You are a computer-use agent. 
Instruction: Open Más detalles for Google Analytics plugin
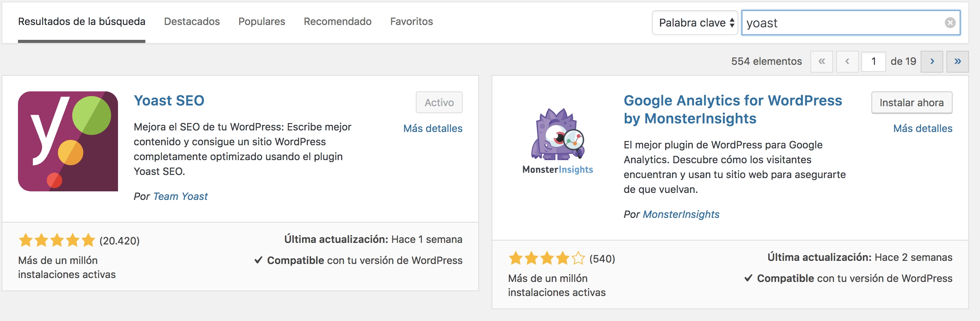923,128
